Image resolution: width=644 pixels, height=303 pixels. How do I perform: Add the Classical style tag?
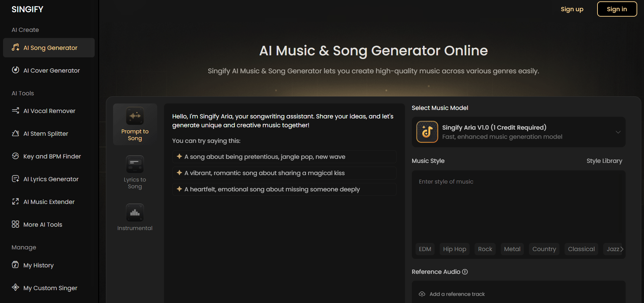[581, 249]
